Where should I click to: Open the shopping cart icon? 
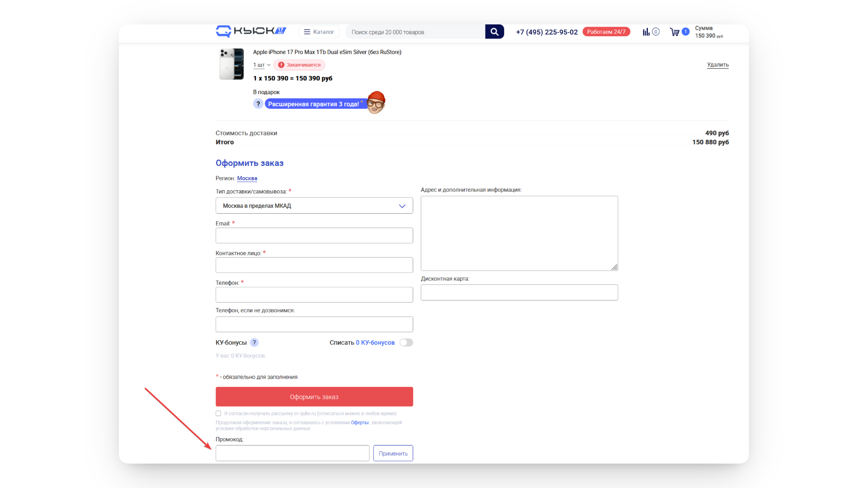675,32
